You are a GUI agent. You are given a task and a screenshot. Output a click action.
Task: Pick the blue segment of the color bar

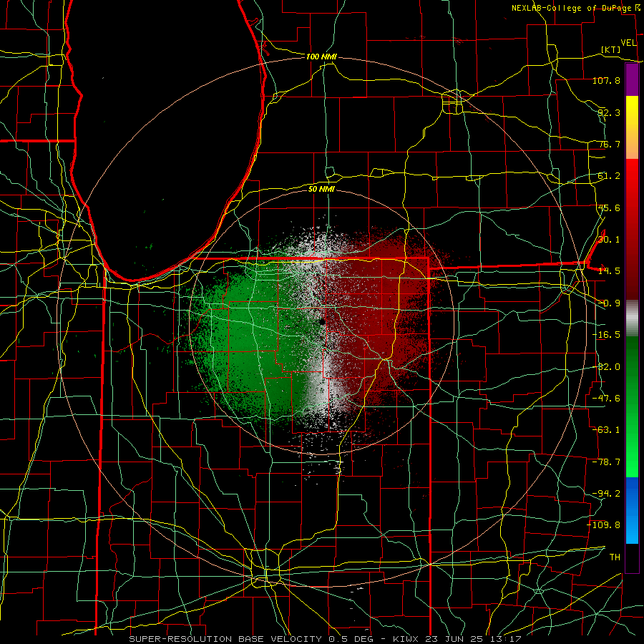coord(632,510)
